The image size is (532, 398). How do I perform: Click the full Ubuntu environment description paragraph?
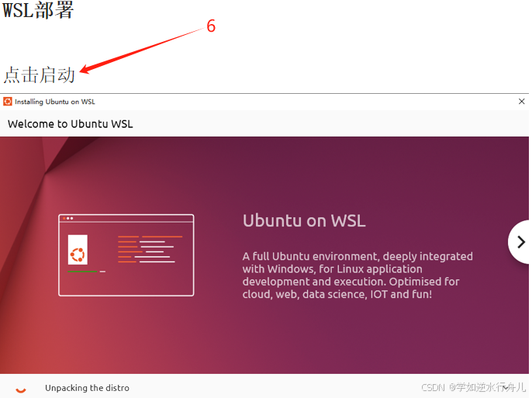[358, 275]
